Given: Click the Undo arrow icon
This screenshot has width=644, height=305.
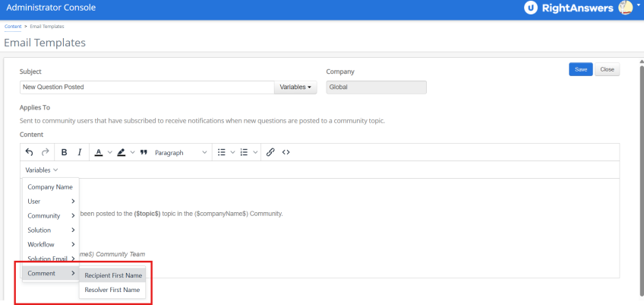Looking at the screenshot, I should [29, 152].
